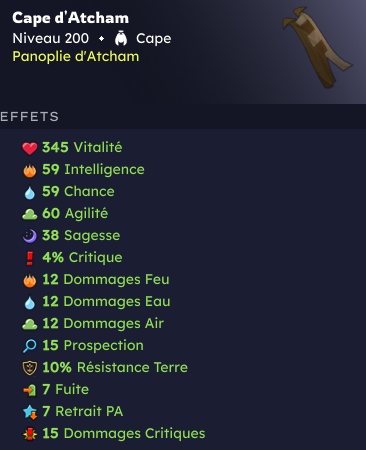Click the green cloud icon beside Agilité
Image resolution: width=366 pixels, height=450 pixels.
tap(30, 214)
